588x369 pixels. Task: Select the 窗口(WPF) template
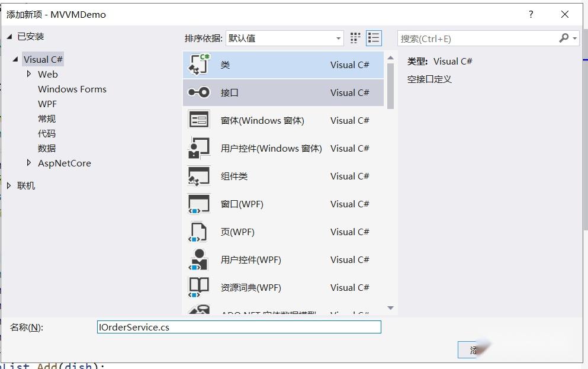pos(198,204)
